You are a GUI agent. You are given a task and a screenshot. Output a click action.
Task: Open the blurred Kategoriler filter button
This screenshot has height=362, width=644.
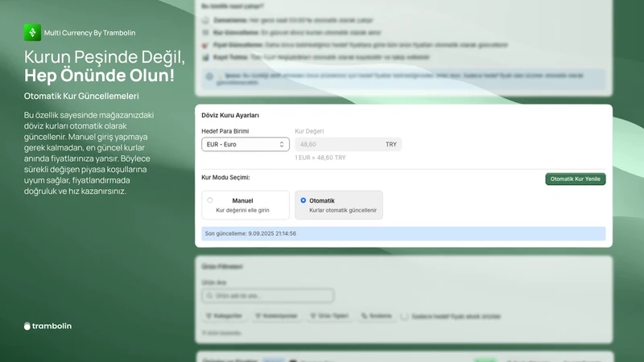coord(225,315)
